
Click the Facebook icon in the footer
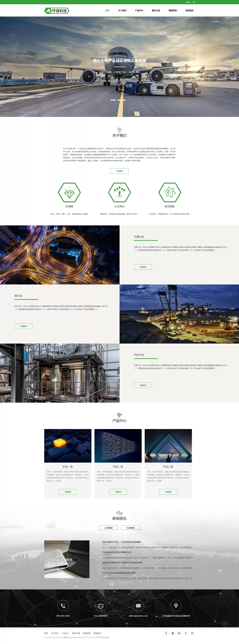click(x=166, y=633)
